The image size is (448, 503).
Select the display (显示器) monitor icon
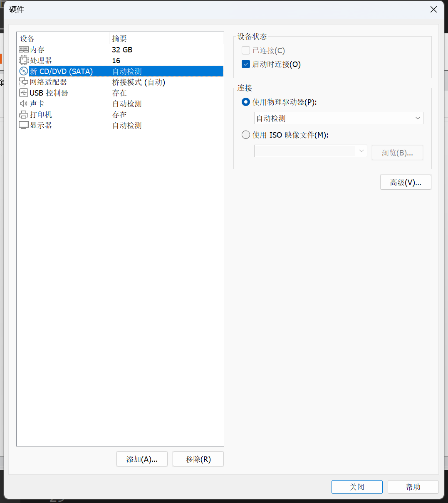pyautogui.click(x=24, y=125)
